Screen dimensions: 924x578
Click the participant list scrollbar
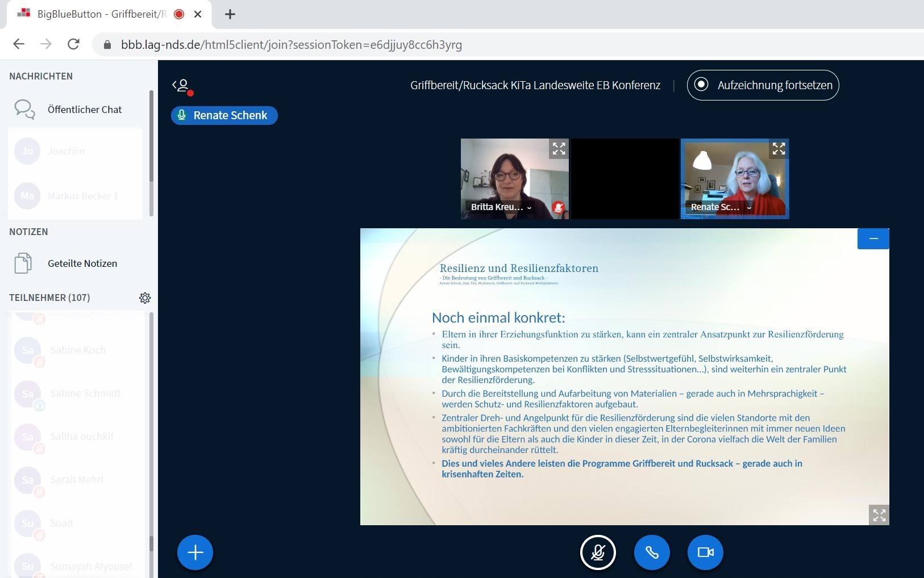(151, 426)
